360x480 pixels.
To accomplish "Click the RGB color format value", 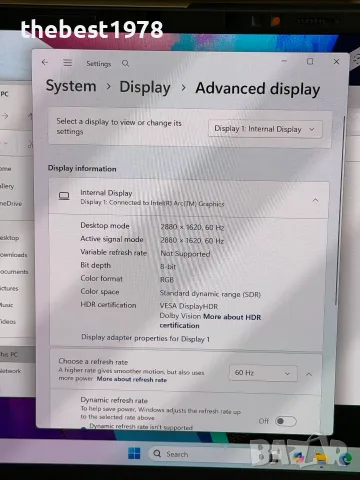I will point(167,280).
